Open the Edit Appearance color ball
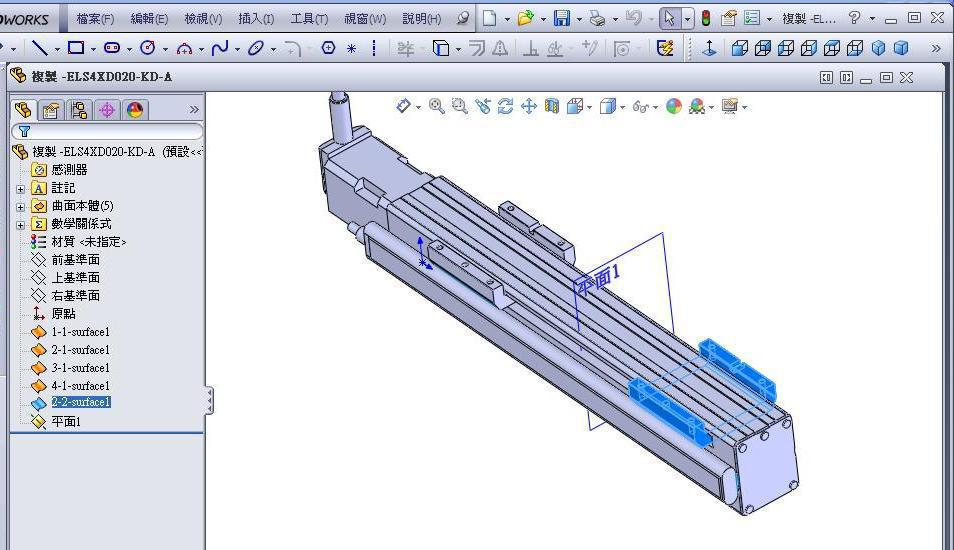The image size is (954, 550). coord(673,106)
